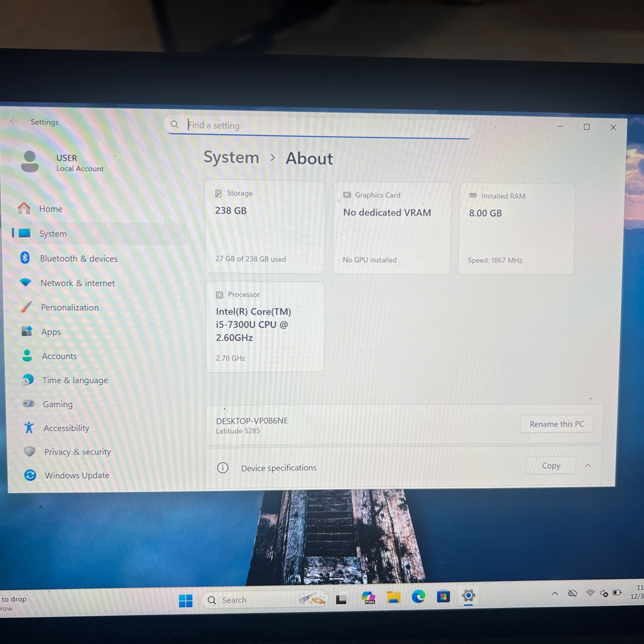Collapse the Device specifications section chevron

[588, 466]
